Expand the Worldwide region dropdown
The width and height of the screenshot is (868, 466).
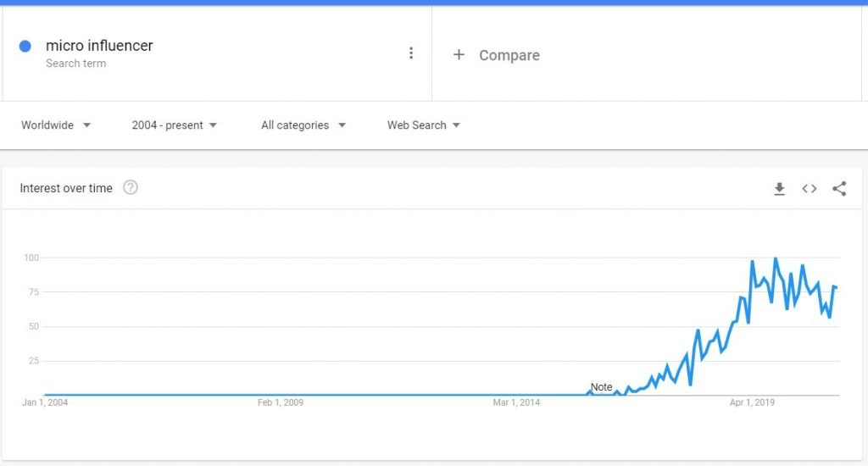coord(56,125)
